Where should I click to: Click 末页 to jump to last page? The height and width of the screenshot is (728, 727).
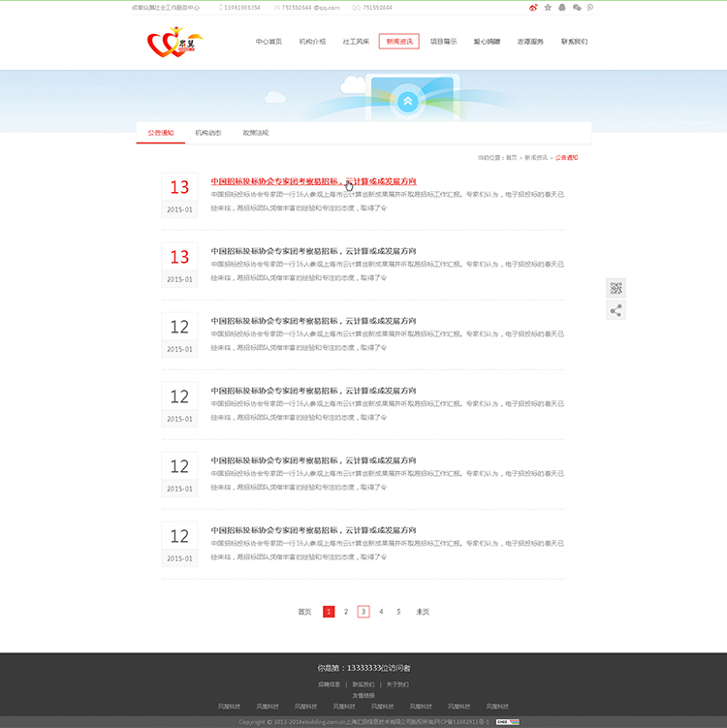coord(423,612)
